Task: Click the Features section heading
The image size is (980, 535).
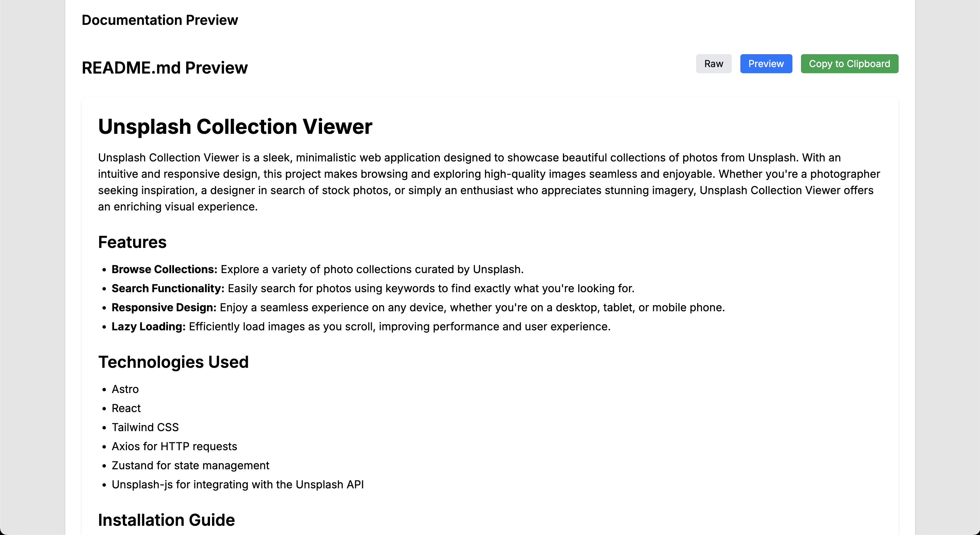Action: 132,242
